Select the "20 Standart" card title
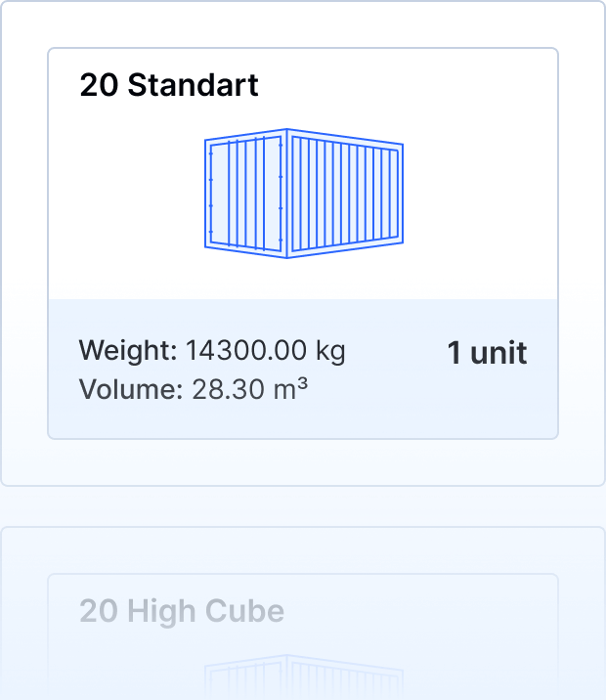 tap(169, 85)
